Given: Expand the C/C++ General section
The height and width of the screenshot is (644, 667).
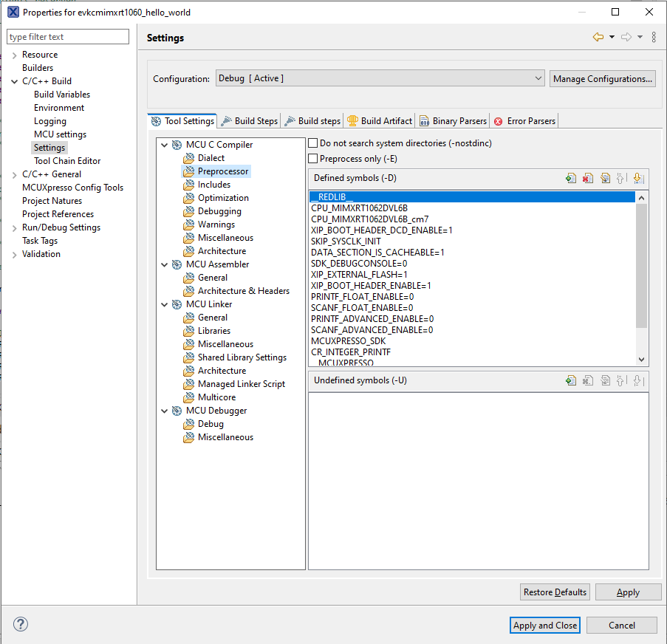Looking at the screenshot, I should click(x=15, y=174).
